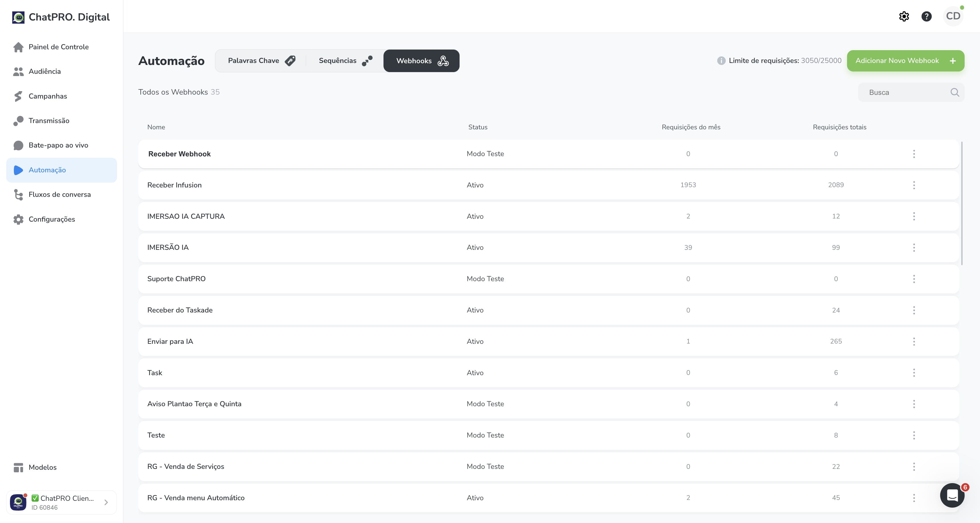The image size is (980, 523).
Task: Click the 265 total requests value
Action: [x=836, y=342]
